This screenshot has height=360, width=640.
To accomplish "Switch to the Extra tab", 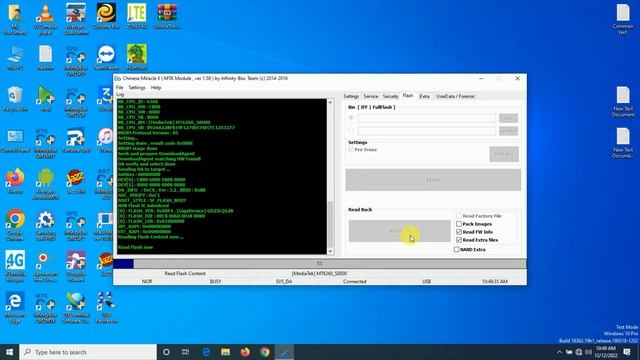I will click(424, 96).
